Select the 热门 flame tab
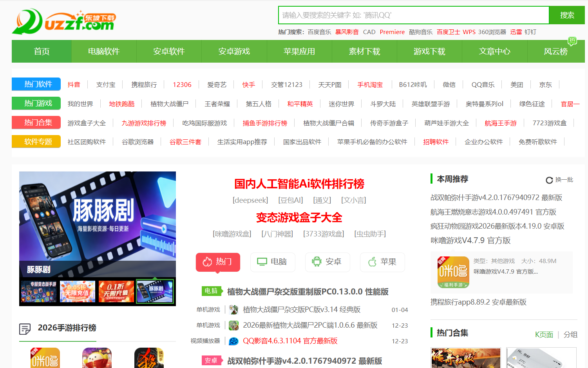This screenshot has height=368, width=588. (218, 262)
